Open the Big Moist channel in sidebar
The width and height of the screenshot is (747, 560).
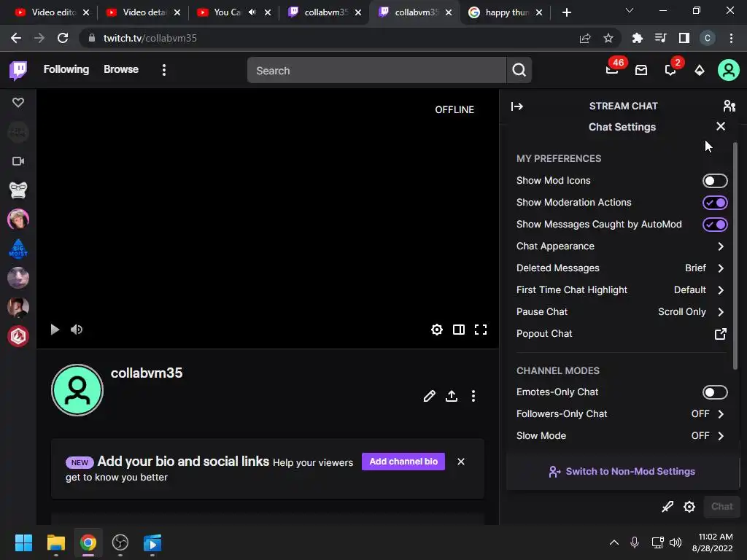18,249
